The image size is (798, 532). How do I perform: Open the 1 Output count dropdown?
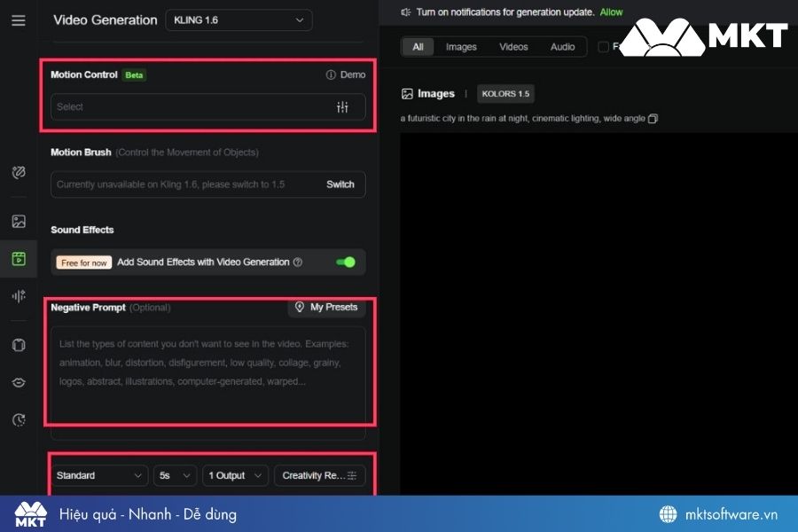coord(235,476)
